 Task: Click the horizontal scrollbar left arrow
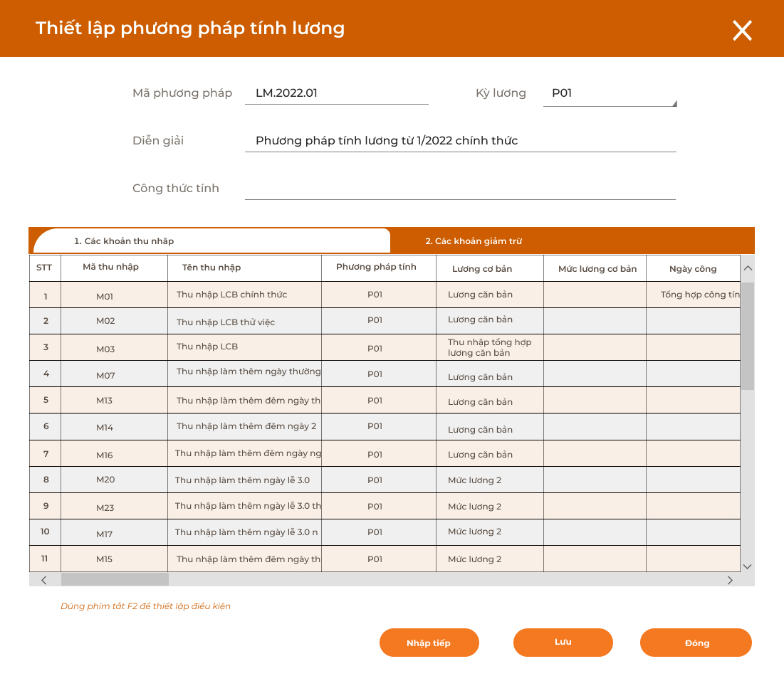pyautogui.click(x=44, y=580)
